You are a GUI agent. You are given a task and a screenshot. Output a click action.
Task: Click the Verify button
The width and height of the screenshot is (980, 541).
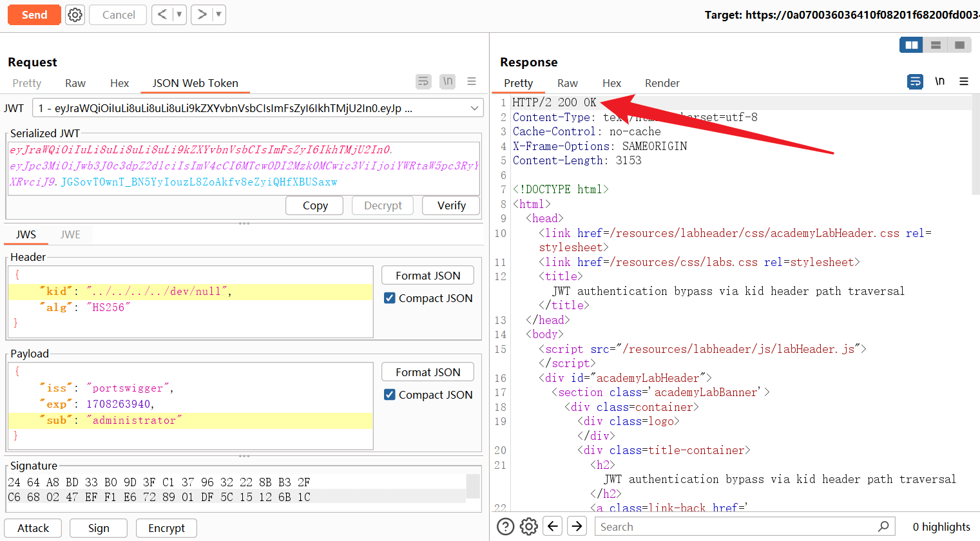451,205
